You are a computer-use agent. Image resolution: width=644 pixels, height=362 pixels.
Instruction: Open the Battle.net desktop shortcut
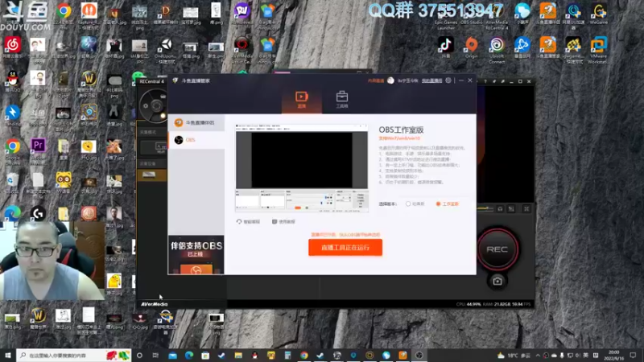coord(522,47)
